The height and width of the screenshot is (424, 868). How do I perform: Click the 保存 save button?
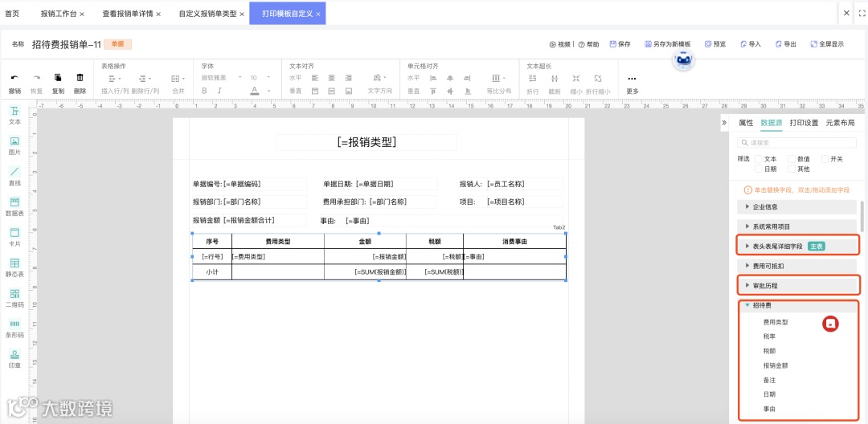pos(620,44)
